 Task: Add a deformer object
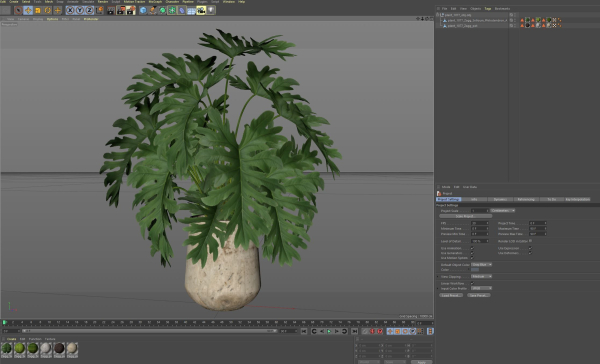click(x=182, y=10)
